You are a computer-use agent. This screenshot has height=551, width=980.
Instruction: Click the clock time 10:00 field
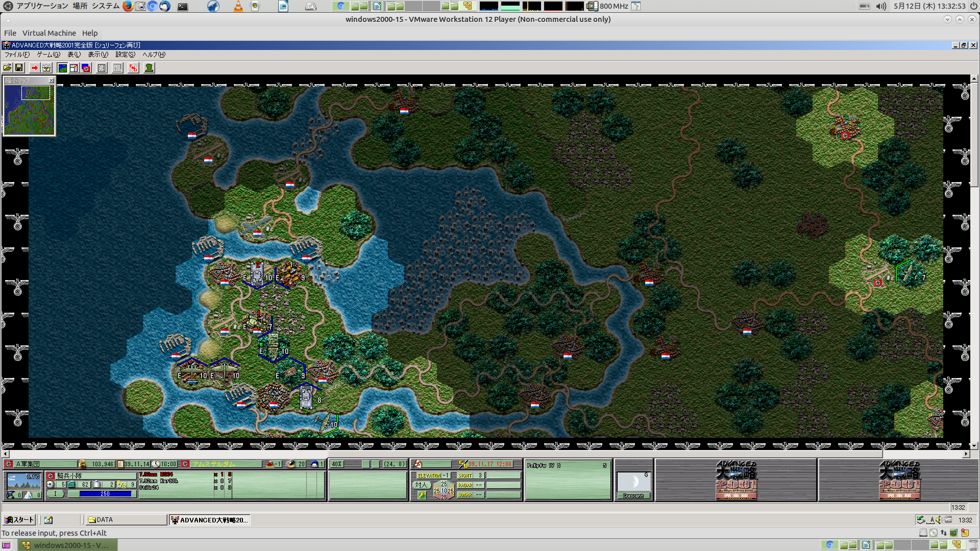168,464
